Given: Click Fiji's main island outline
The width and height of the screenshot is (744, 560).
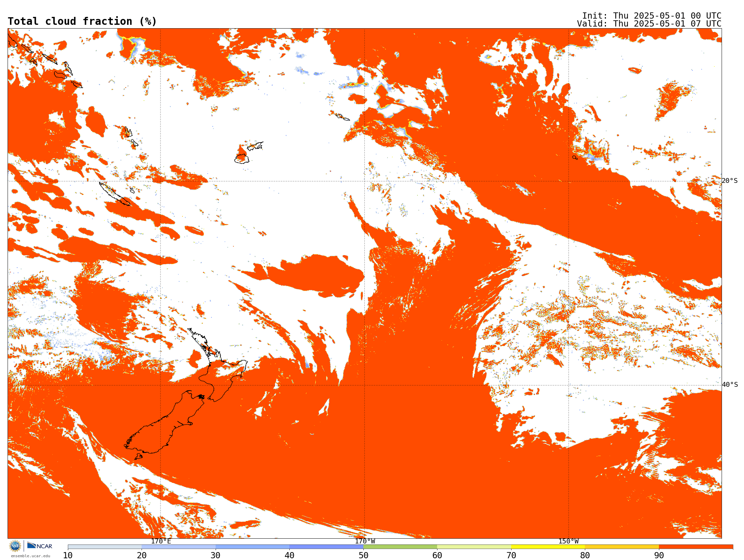Looking at the screenshot, I should point(242,159).
